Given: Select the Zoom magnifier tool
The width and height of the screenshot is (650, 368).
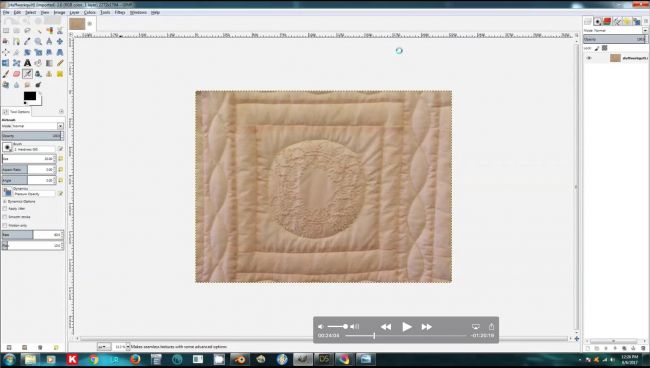Looking at the screenshot, I should (x=38, y=41).
